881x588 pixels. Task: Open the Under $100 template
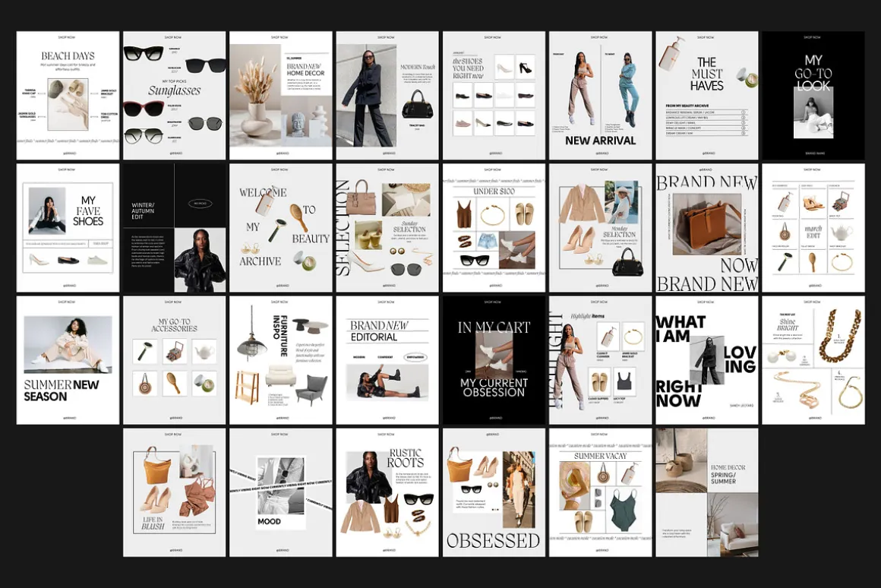click(x=494, y=228)
